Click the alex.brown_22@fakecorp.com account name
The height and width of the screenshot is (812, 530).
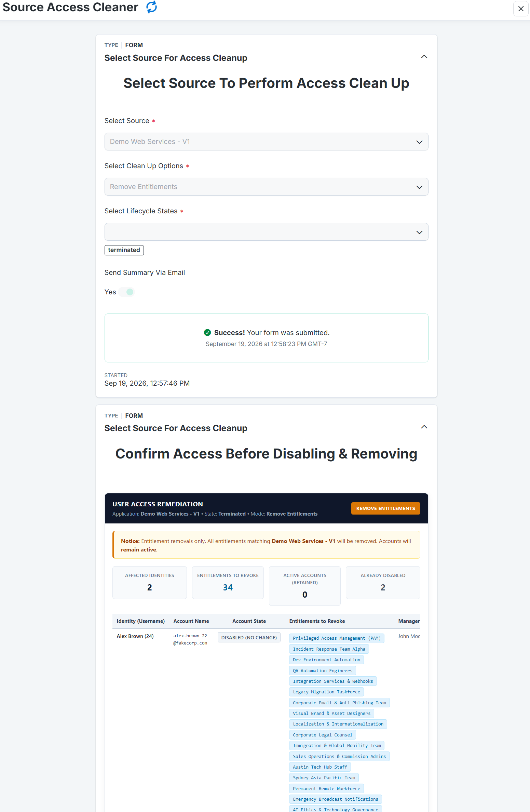190,639
